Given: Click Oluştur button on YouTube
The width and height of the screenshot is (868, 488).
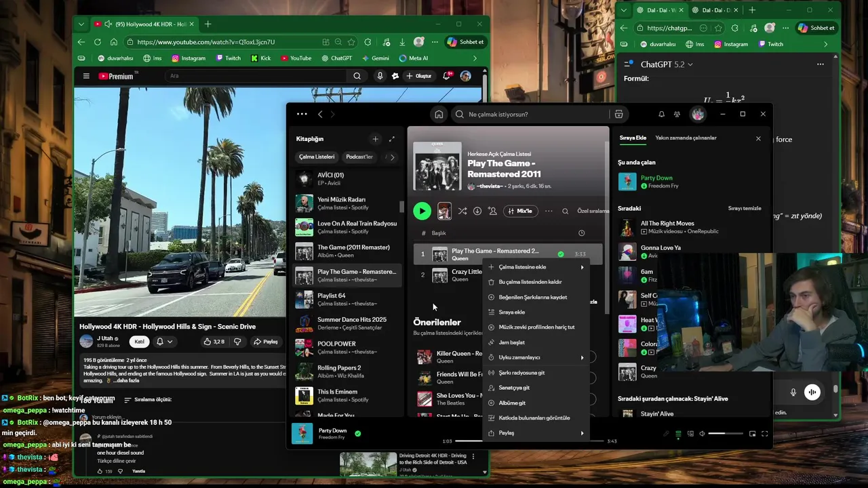Looking at the screenshot, I should coord(418,76).
